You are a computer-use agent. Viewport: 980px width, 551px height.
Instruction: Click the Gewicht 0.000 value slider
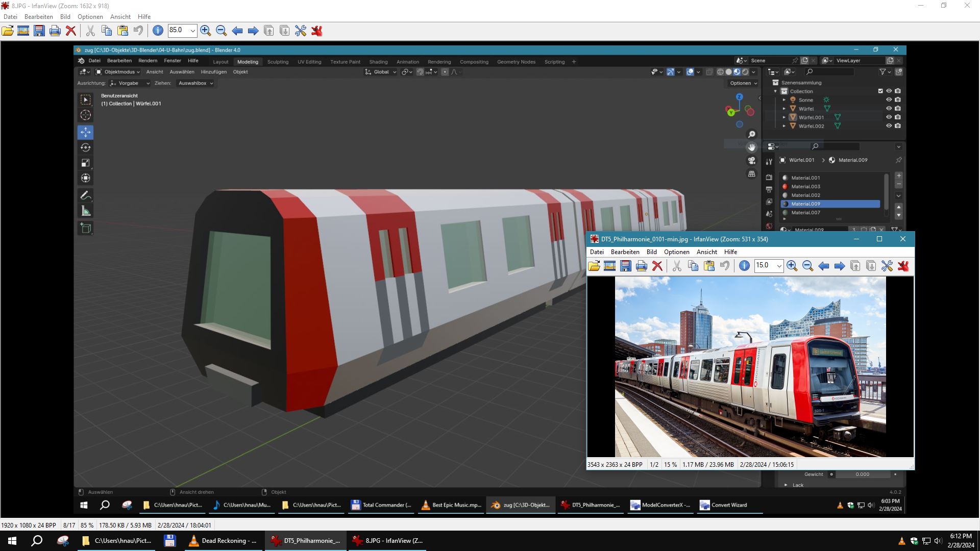pyautogui.click(x=862, y=474)
